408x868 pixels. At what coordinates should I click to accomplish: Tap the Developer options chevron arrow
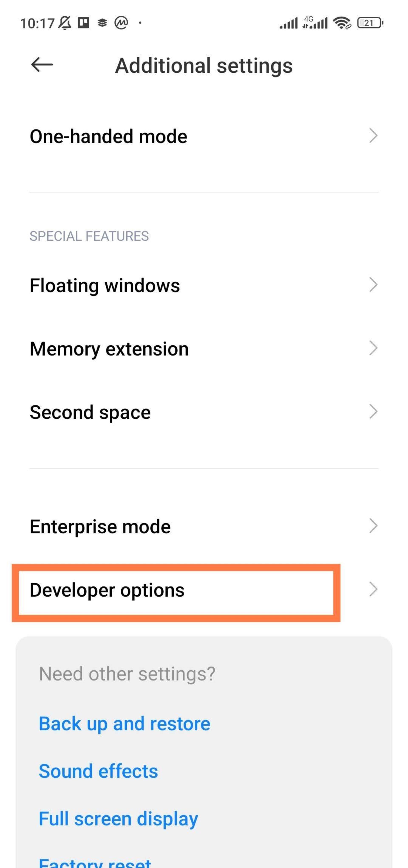373,589
